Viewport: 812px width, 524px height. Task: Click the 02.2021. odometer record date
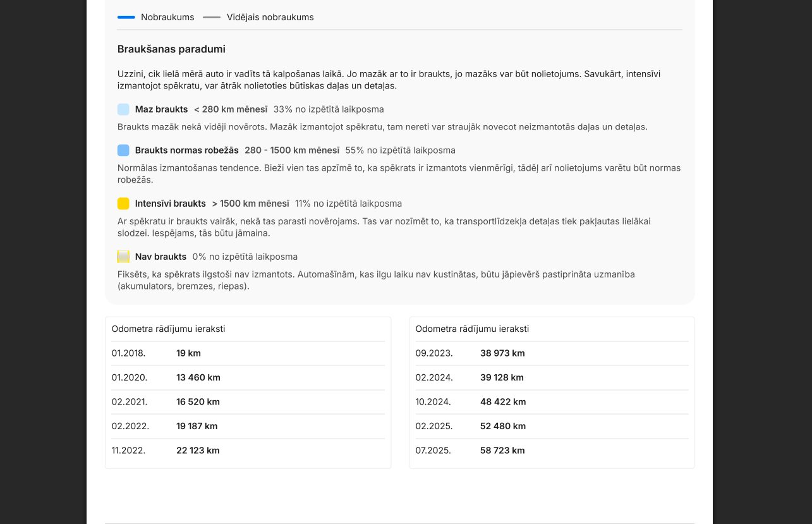point(130,402)
